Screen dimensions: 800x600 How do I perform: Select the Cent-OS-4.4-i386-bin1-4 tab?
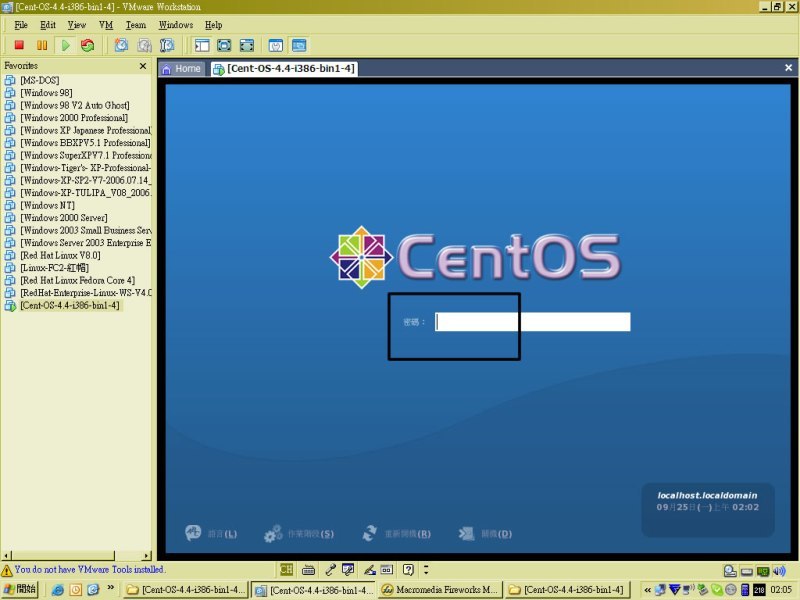point(284,68)
